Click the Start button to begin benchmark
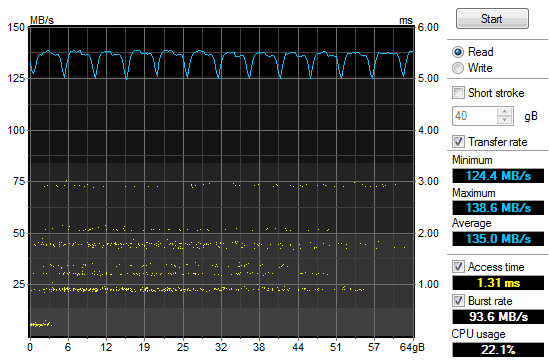Screen dimensions: 549x364 pos(492,19)
